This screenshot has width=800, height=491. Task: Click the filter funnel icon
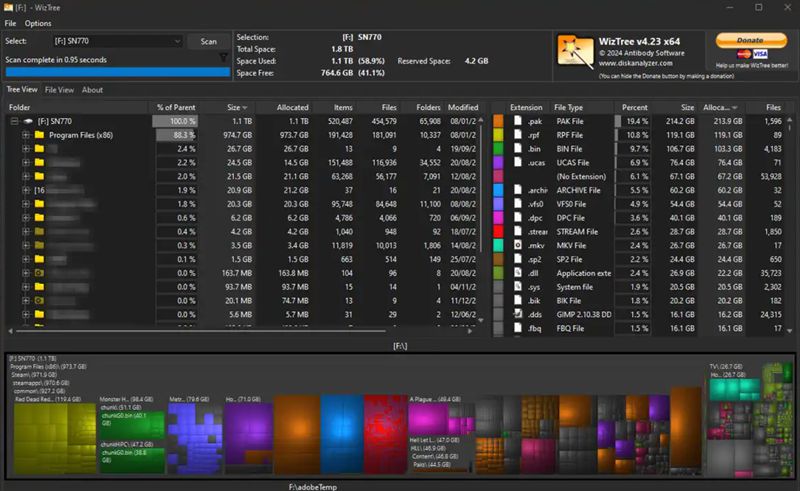click(x=223, y=58)
